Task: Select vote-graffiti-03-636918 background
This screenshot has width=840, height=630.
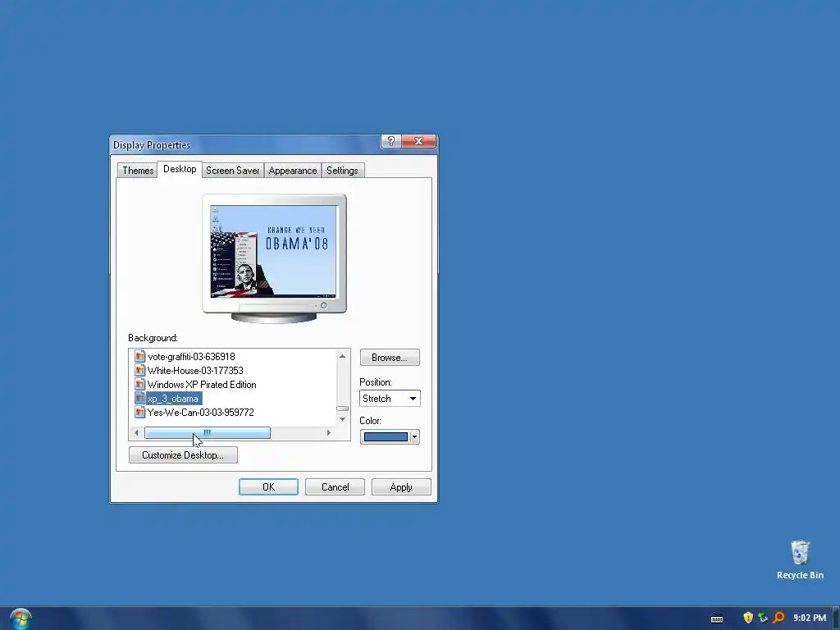Action: (191, 356)
